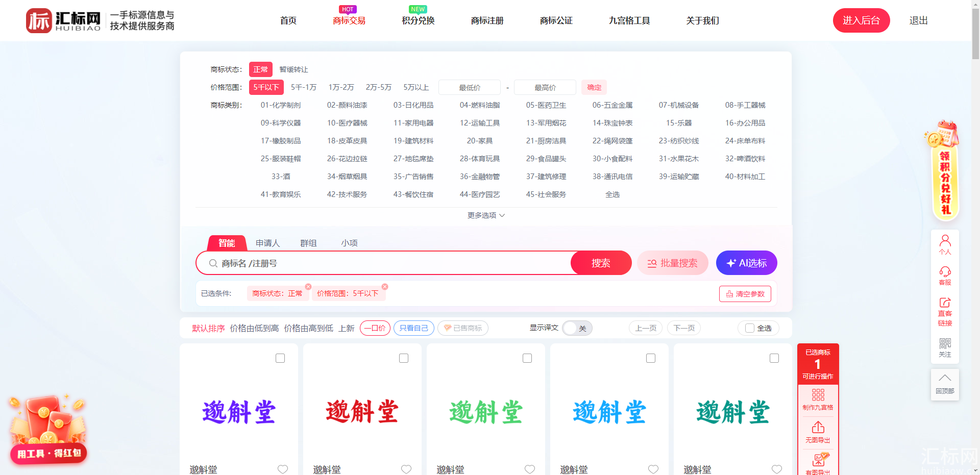This screenshot has width=980, height=475.
Task: Click the 领积分兑好礼 floating banner
Action: (943, 171)
